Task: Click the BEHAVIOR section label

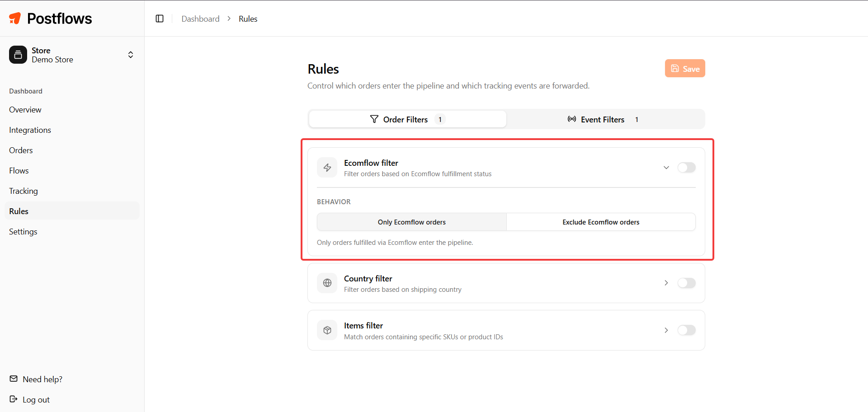Action: click(x=334, y=201)
